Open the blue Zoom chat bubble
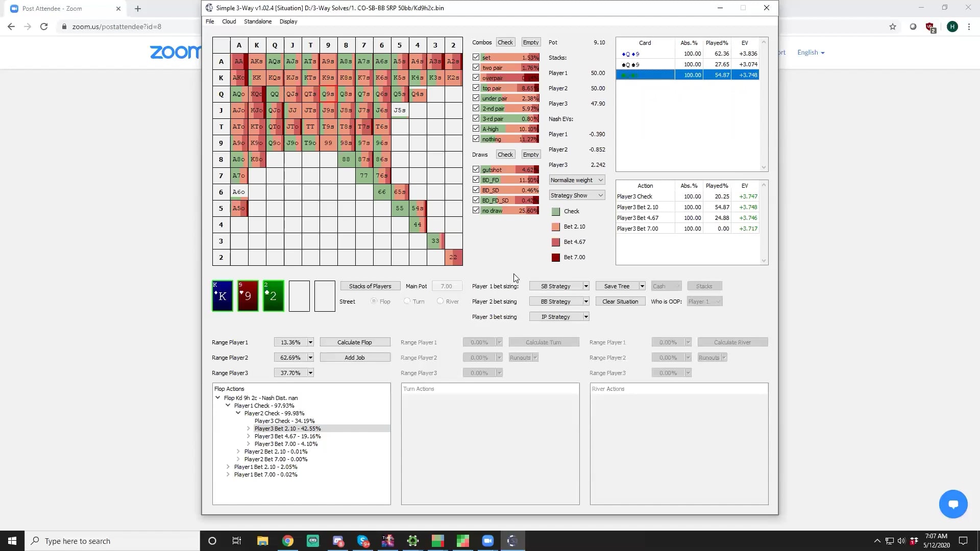Viewport: 980px width, 551px height. pos(953,504)
